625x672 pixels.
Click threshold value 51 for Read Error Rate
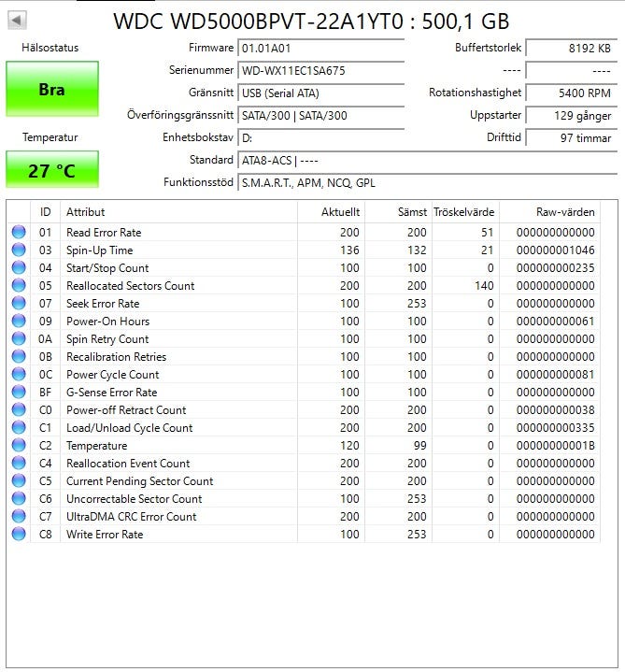tap(487, 233)
